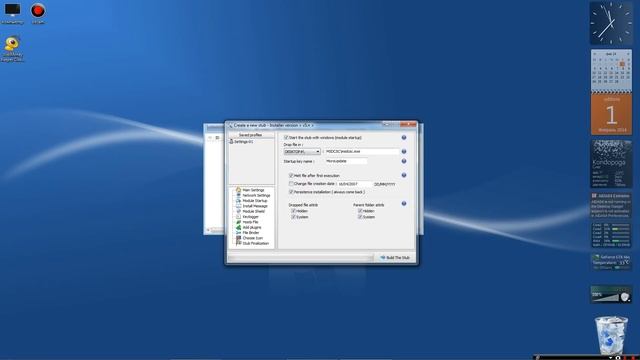Toggle System under Parent folder attrib
Screen dimensions: 640x360
pyautogui.click(x=360, y=217)
